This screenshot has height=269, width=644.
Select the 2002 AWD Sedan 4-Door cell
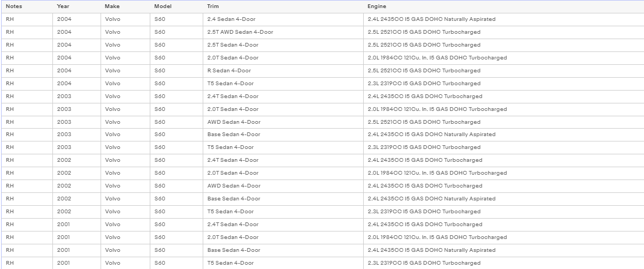283,186
